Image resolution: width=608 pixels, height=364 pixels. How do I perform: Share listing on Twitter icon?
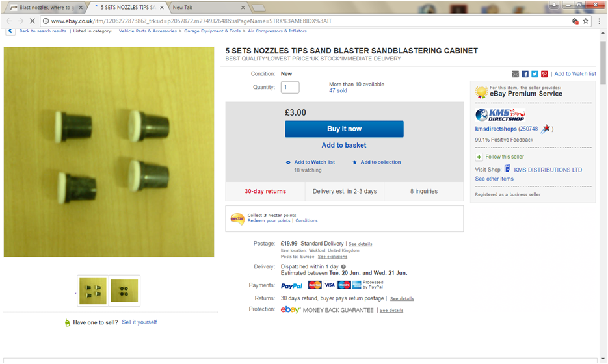pyautogui.click(x=535, y=74)
